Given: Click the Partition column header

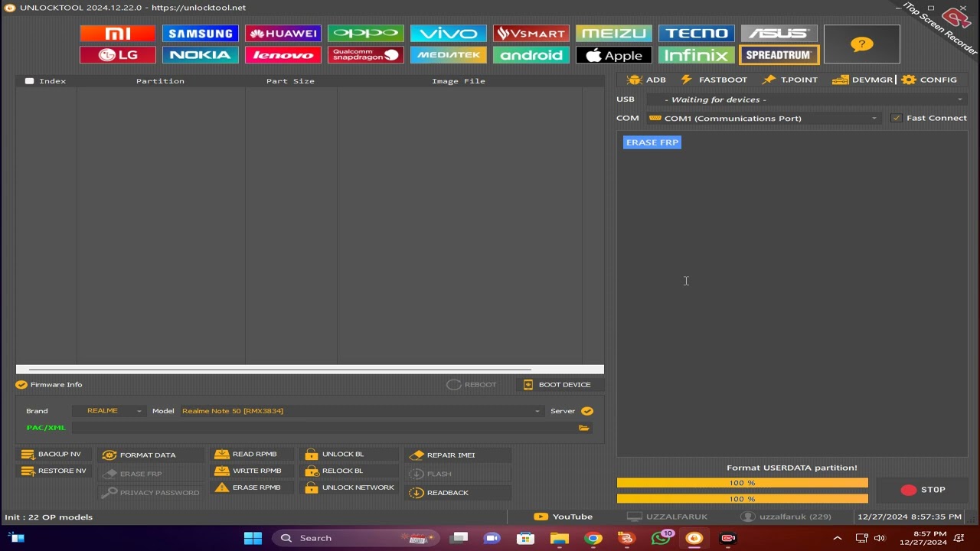Looking at the screenshot, I should coord(160,81).
